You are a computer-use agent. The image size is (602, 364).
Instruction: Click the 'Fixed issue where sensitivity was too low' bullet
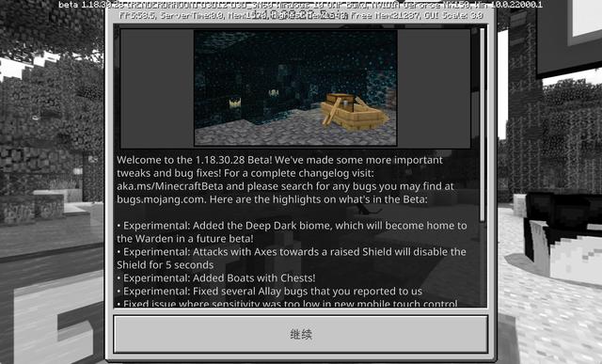pos(287,303)
